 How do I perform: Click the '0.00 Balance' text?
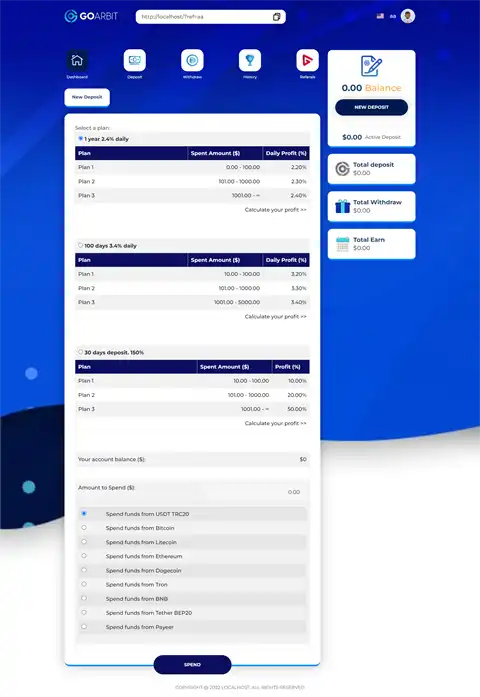pyautogui.click(x=372, y=88)
